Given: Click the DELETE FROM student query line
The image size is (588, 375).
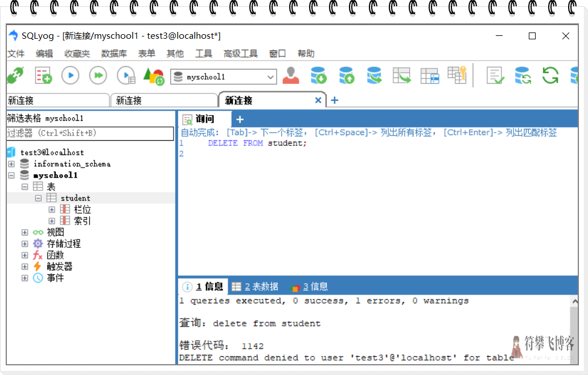Looking at the screenshot, I should coord(257,144).
